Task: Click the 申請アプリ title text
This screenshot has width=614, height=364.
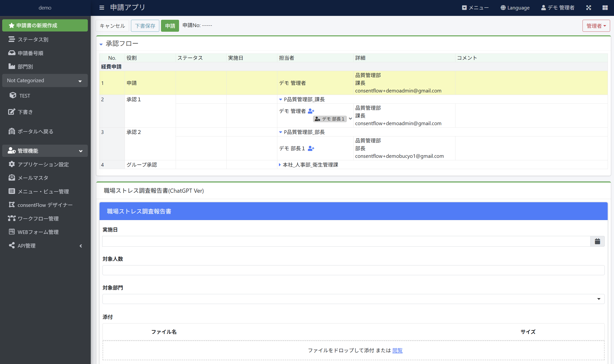Action: (x=128, y=7)
